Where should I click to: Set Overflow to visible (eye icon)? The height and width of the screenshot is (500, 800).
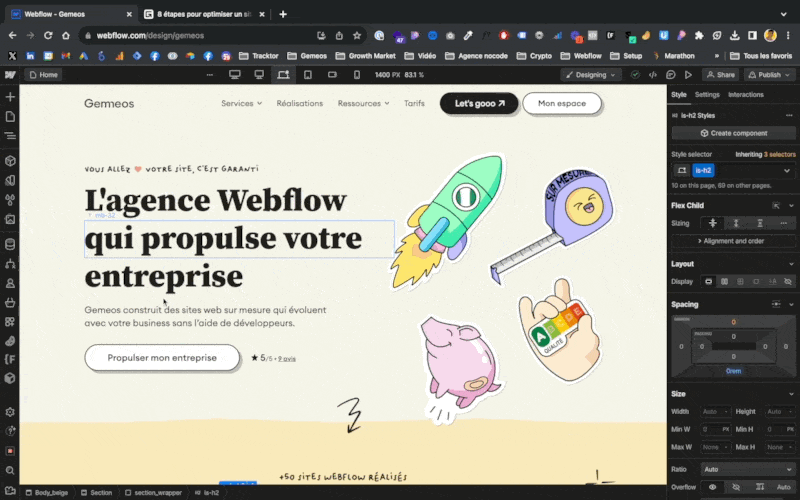click(712, 487)
